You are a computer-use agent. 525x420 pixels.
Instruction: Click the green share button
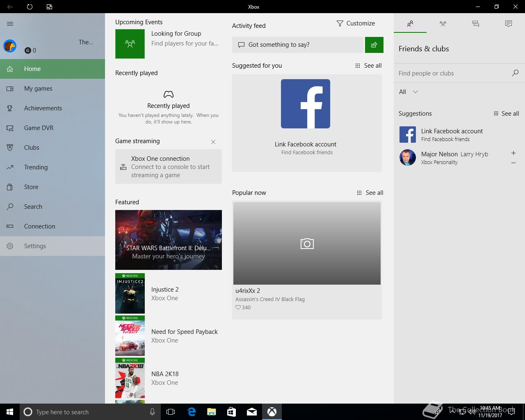(x=374, y=45)
